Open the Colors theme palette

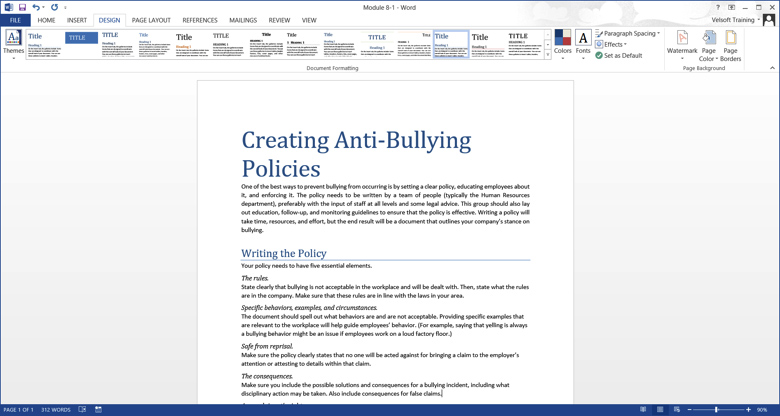(563, 44)
